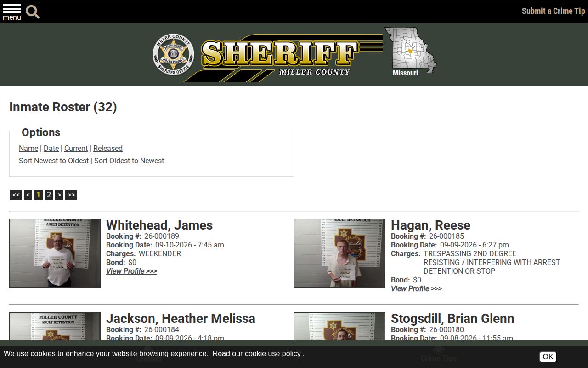588x368 pixels.
Task: Open Brian Glenn Stogsdill's mugshot thumbnail
Action: [339, 327]
